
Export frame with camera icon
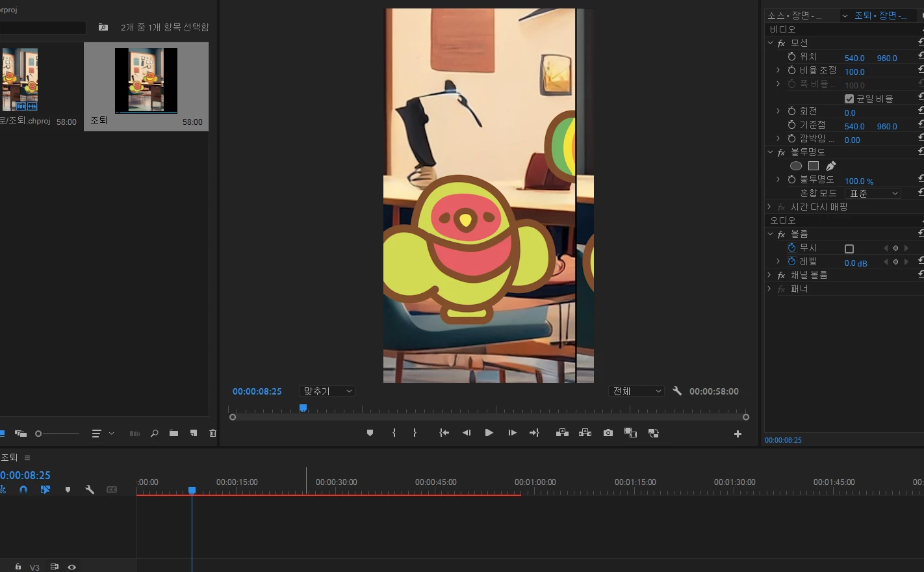click(x=608, y=433)
